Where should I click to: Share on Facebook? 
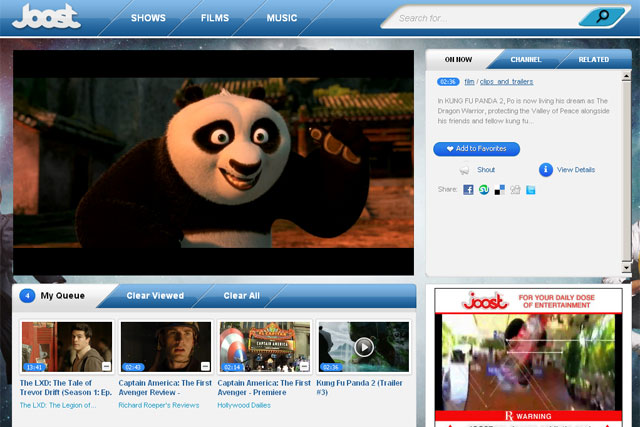coord(468,190)
